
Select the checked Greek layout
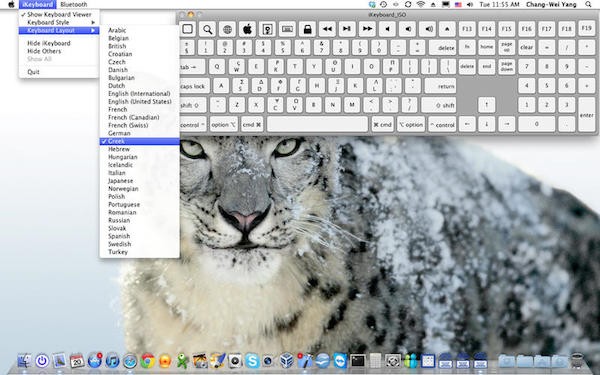coord(140,141)
